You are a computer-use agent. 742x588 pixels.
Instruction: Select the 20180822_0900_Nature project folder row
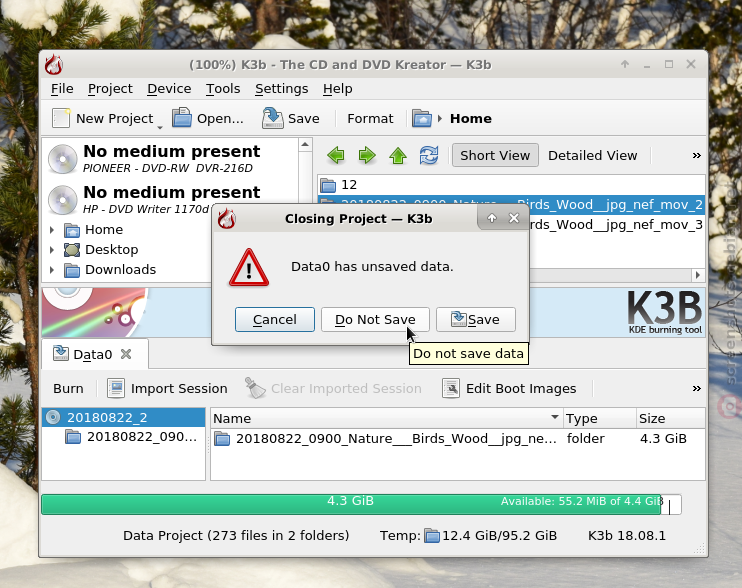pyautogui.click(x=458, y=439)
